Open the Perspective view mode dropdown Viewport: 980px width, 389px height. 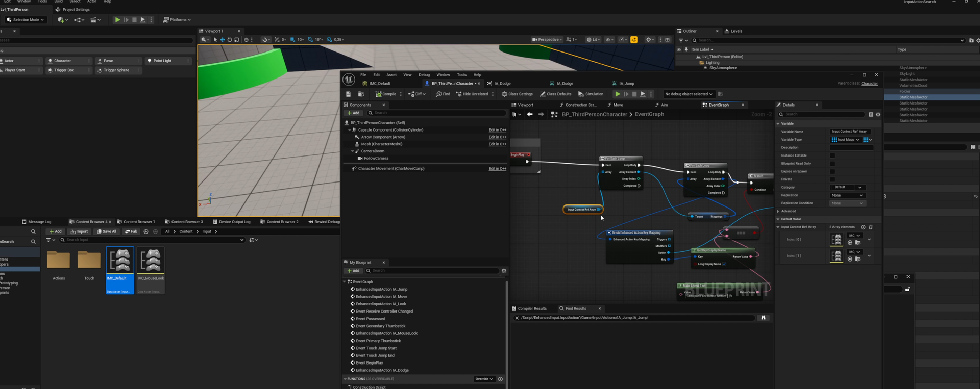tap(546, 39)
